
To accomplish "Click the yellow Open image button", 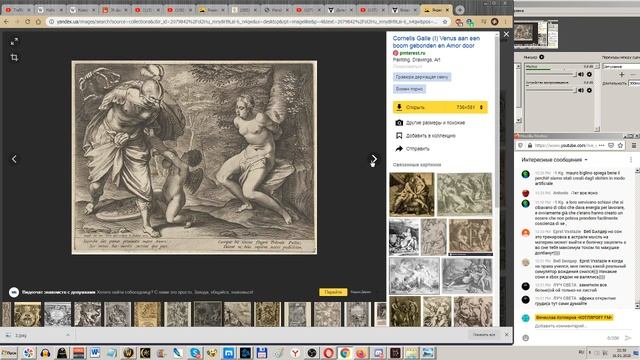I will point(440,107).
